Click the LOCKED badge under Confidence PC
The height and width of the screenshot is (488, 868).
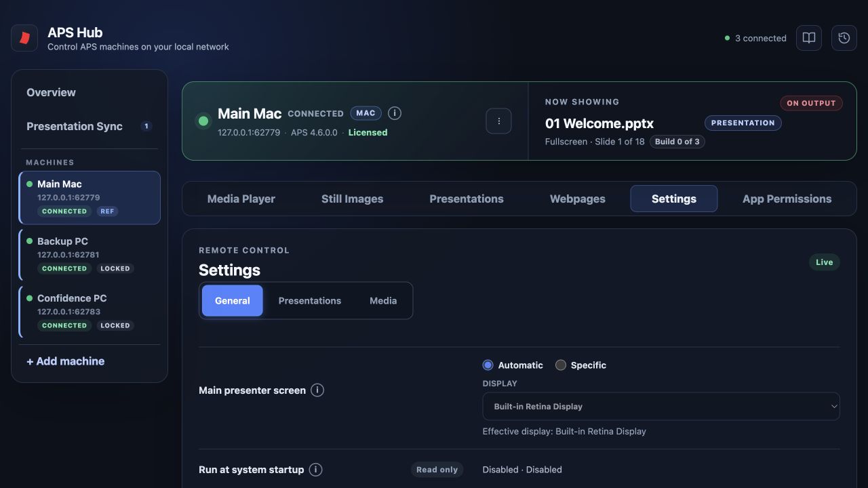point(115,325)
